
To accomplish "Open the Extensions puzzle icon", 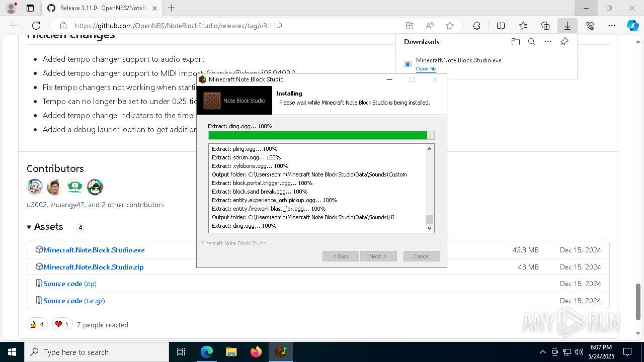I will pos(476,26).
